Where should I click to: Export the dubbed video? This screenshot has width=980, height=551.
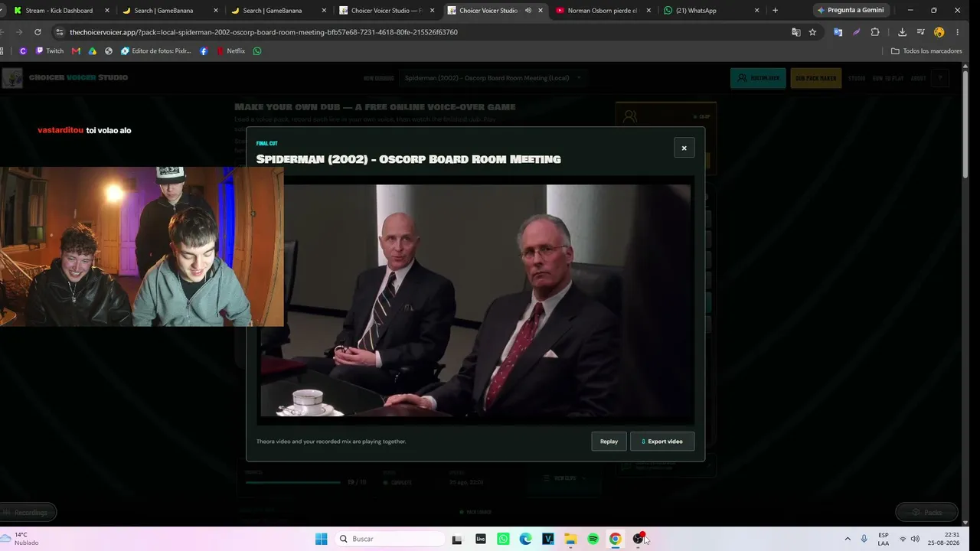pos(662,442)
